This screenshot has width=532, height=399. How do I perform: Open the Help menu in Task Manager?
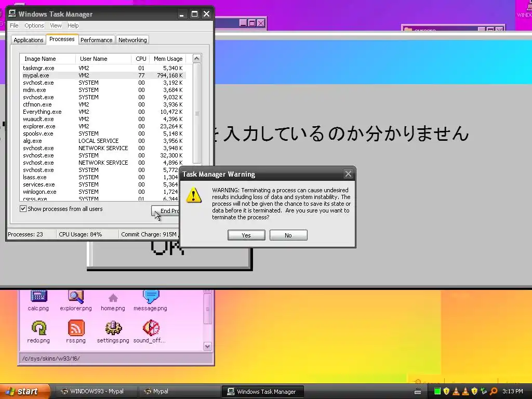point(73,25)
